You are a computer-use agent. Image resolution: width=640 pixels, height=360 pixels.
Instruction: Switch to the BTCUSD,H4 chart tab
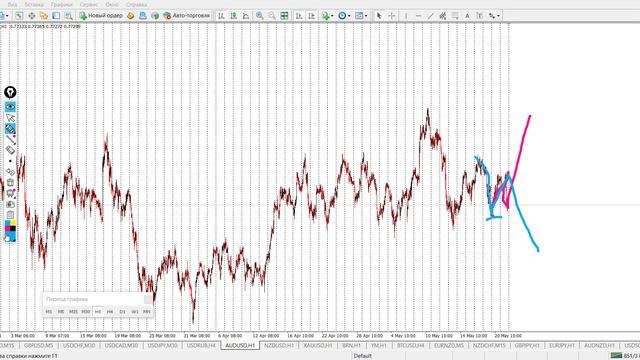(x=411, y=345)
